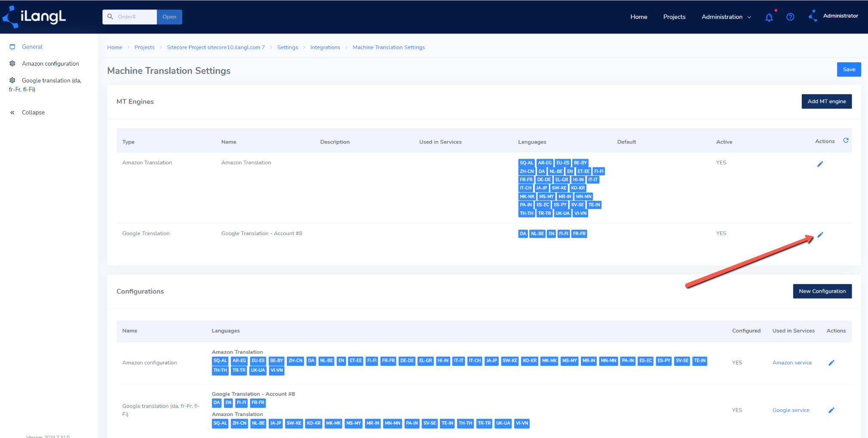Image resolution: width=868 pixels, height=438 pixels.
Task: Click the Collapse double-arrow icon
Action: pos(12,113)
